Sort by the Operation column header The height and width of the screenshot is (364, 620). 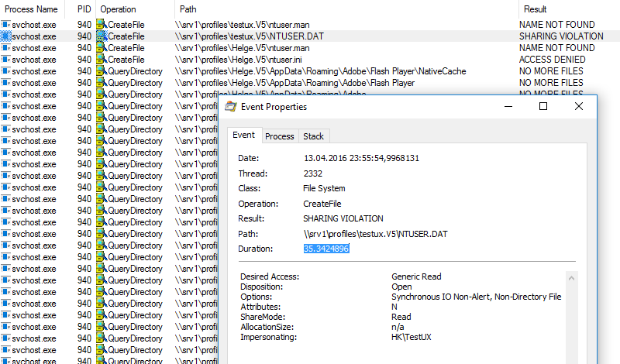pyautogui.click(x=119, y=9)
